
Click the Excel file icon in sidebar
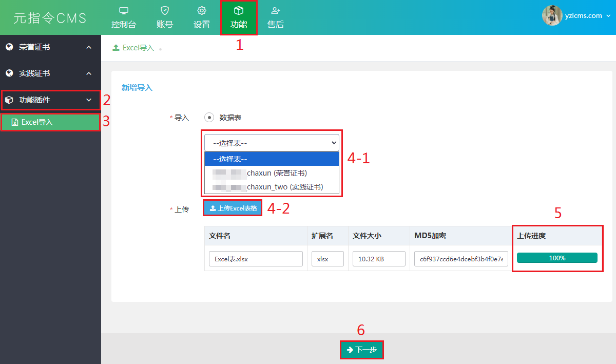click(x=15, y=123)
